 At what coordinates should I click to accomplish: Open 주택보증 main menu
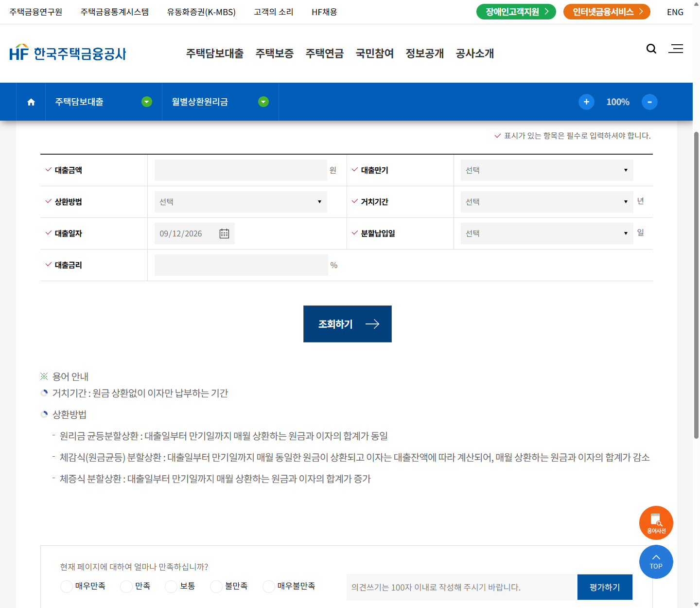275,54
